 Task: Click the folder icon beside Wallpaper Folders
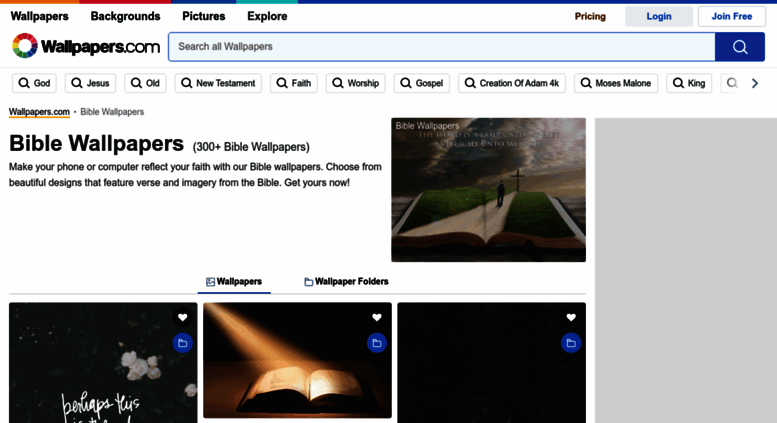308,282
